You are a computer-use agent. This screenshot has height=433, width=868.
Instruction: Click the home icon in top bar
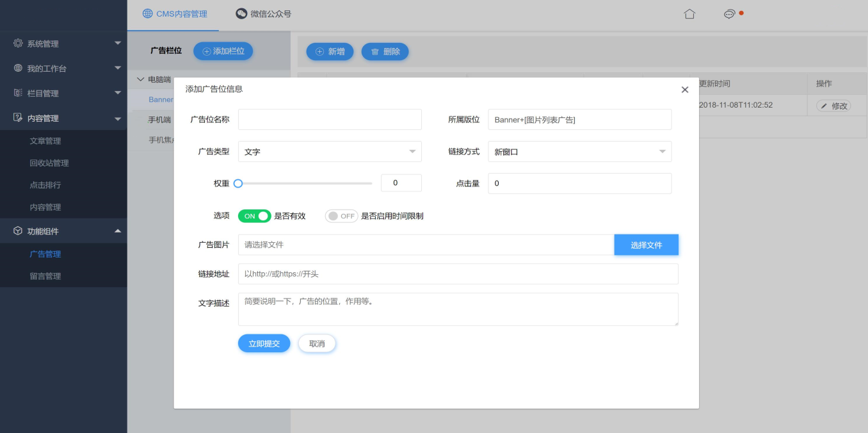pos(689,14)
